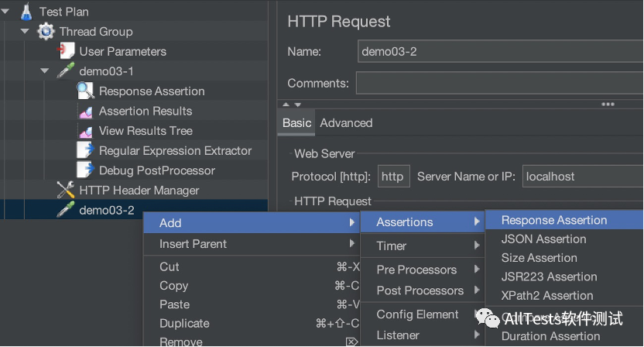Click the Debug PostProcessor icon
This screenshot has height=347, width=644.
[x=86, y=170]
